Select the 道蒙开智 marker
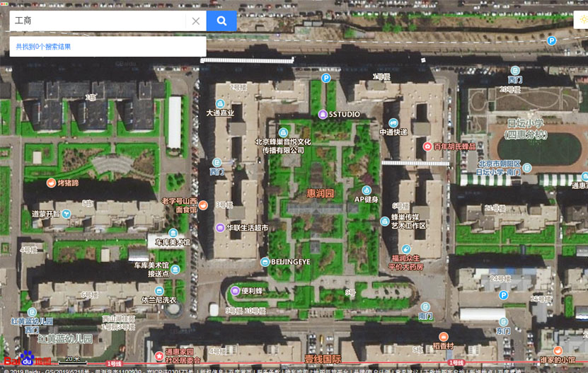The height and width of the screenshot is (373, 588). tap(66, 214)
